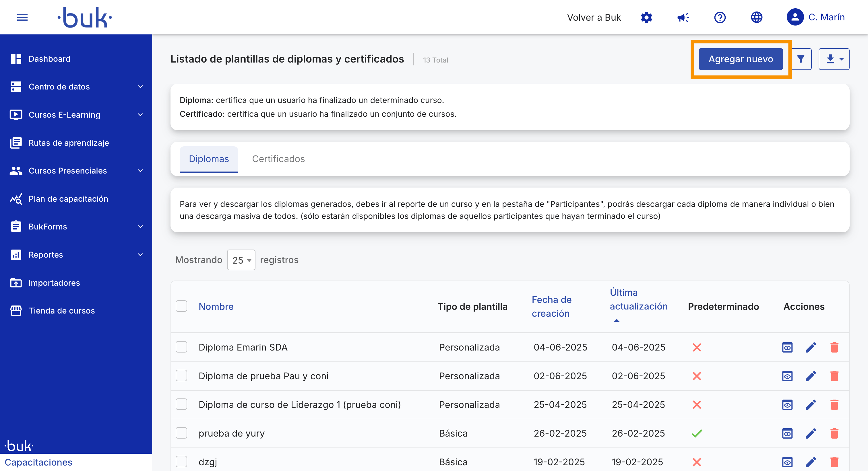
Task: Click the filter funnel icon
Action: click(x=801, y=59)
